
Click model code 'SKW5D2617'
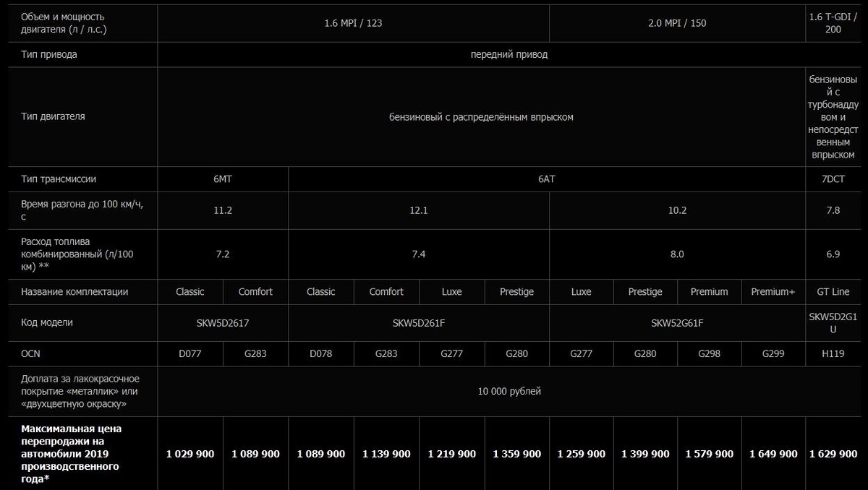click(223, 323)
